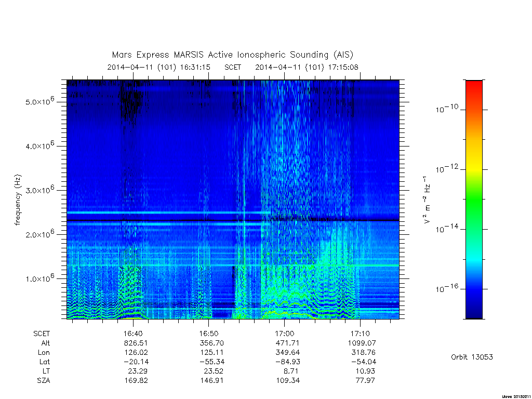This screenshot has height=399, width=532.
Task: Click the 17:00 SCET time tick label
Action: click(x=284, y=334)
